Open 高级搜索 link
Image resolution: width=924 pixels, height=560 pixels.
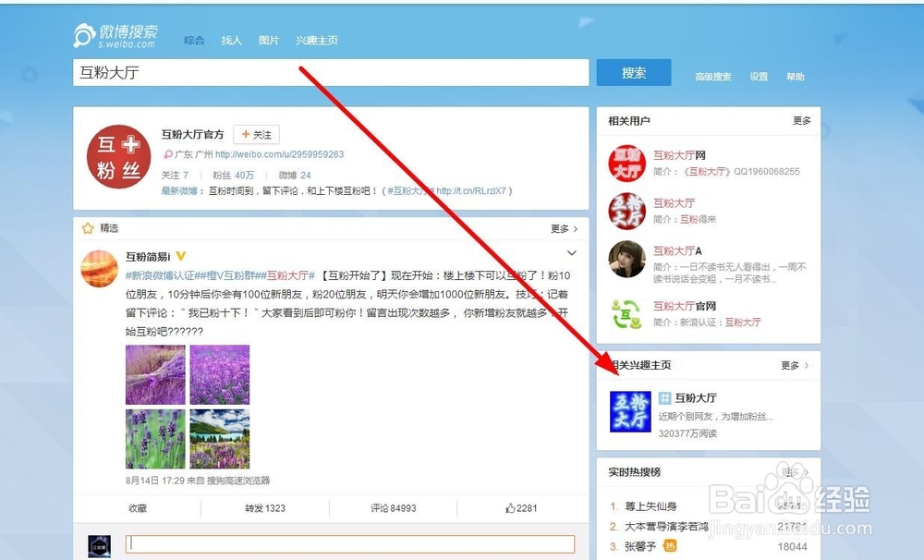pos(712,77)
